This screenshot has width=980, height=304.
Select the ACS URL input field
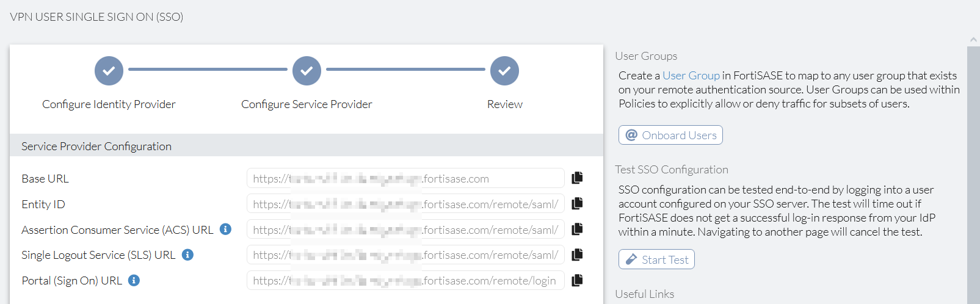pyautogui.click(x=405, y=230)
